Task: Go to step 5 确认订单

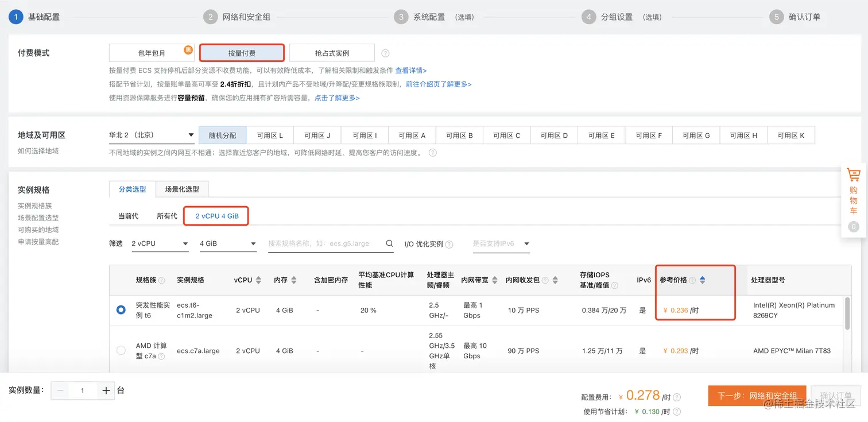Action: pyautogui.click(x=795, y=17)
